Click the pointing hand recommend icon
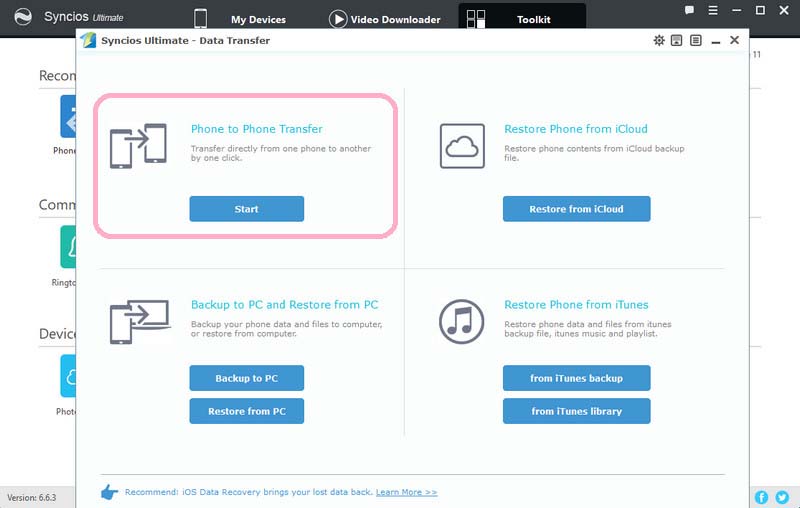Image resolution: width=800 pixels, height=508 pixels. pos(109,492)
